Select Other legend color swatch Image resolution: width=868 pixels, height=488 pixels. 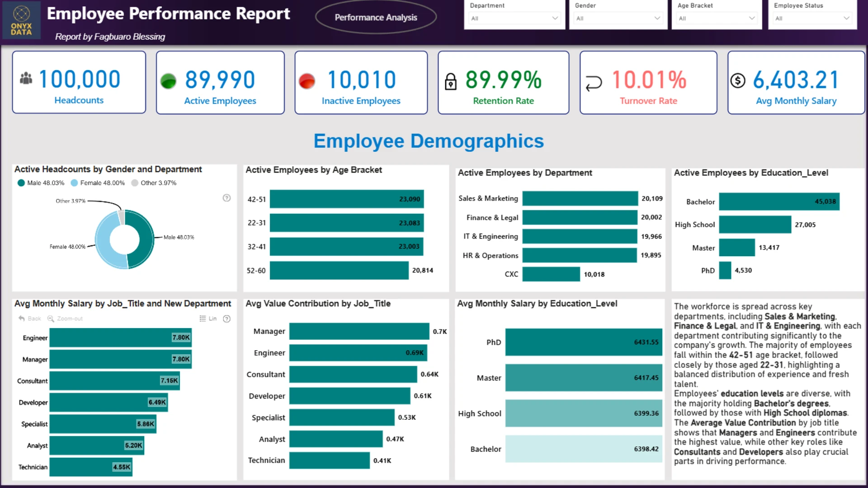(134, 183)
